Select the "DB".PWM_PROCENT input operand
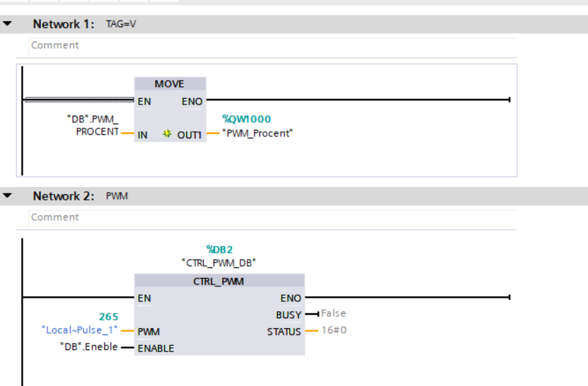The height and width of the screenshot is (386, 588). [x=92, y=126]
